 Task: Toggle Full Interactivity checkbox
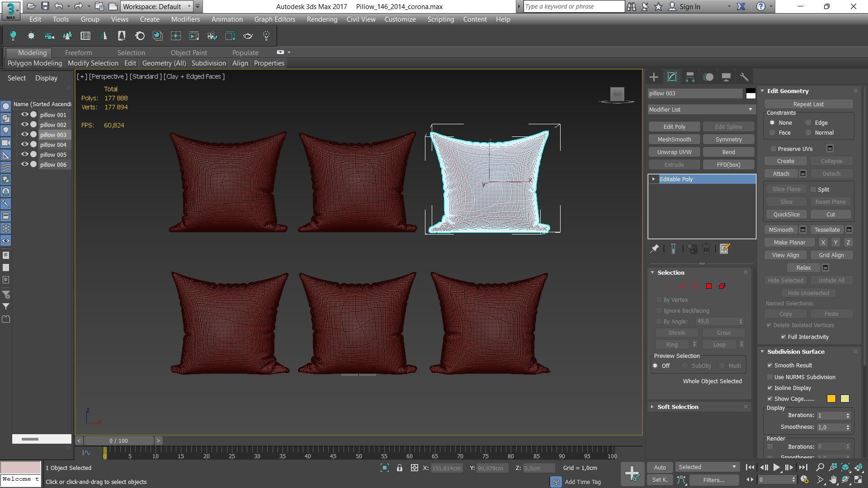point(783,337)
